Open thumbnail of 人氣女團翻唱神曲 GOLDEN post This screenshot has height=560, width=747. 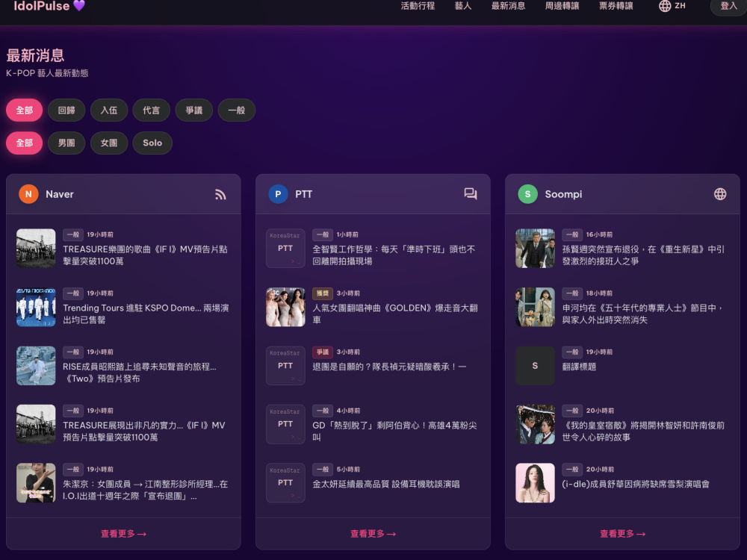[x=285, y=307]
